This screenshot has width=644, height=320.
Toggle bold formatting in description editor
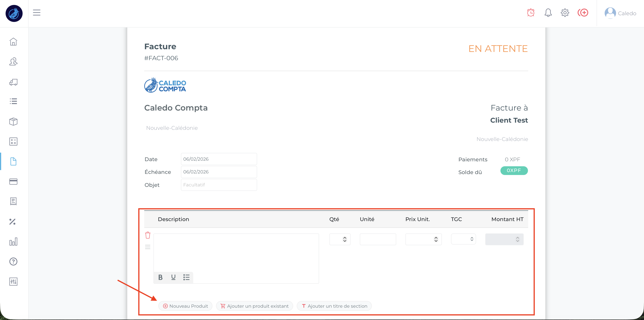point(161,277)
